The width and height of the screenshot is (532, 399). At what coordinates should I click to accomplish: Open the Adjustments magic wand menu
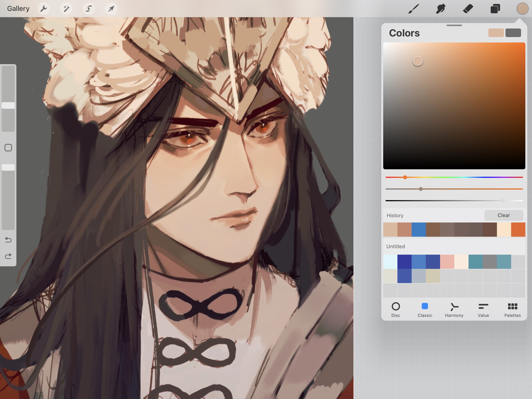66,9
